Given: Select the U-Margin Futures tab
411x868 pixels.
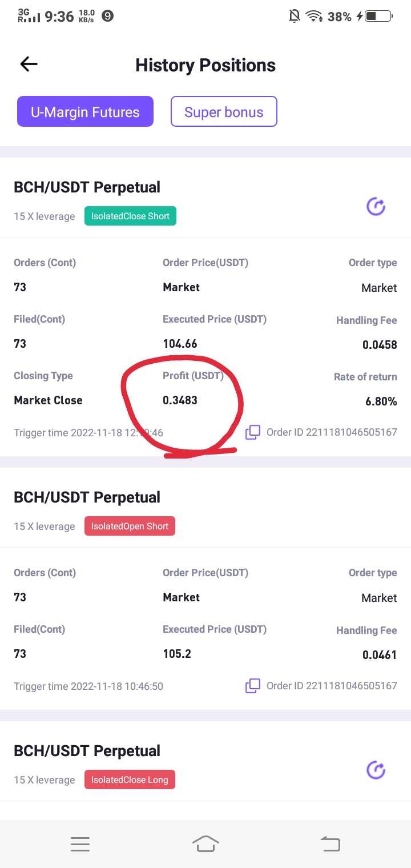Looking at the screenshot, I should (x=85, y=111).
